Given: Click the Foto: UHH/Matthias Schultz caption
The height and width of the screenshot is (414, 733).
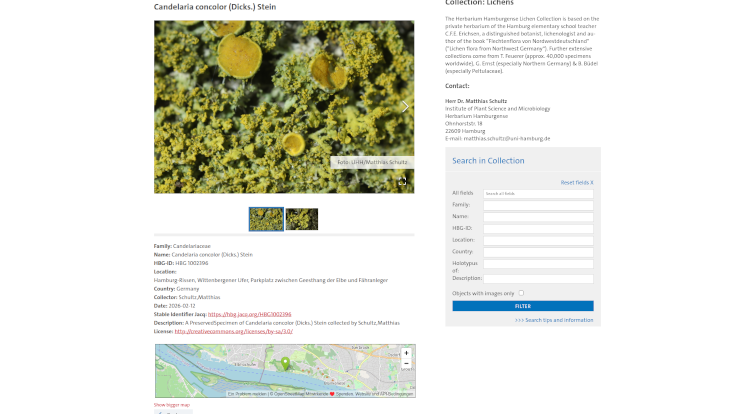Looking at the screenshot, I should pyautogui.click(x=372, y=162).
